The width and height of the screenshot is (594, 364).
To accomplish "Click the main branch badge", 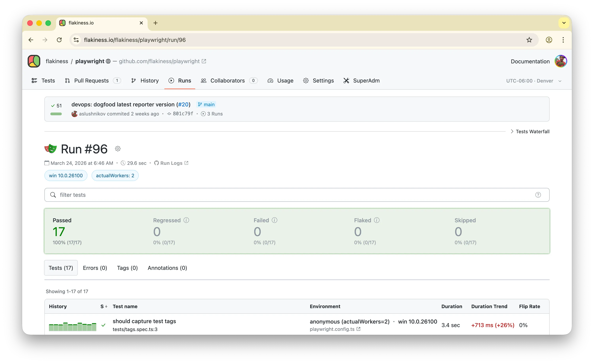I will click(x=206, y=104).
